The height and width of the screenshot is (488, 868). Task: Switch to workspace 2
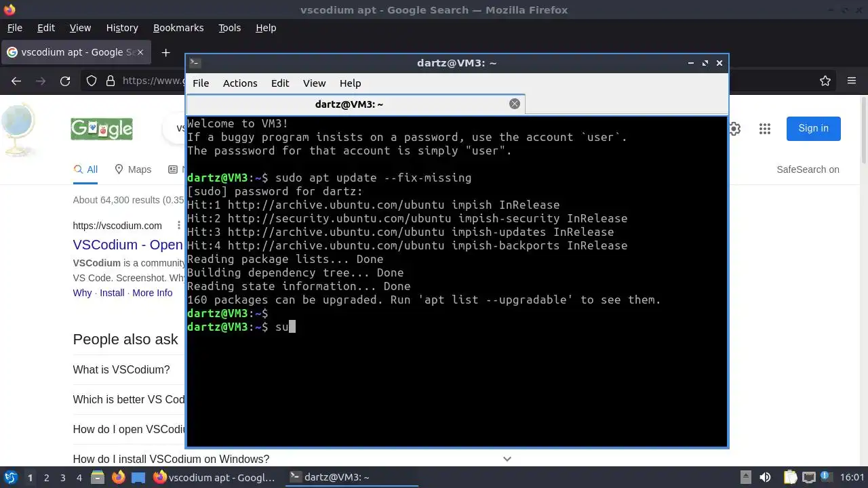point(46,477)
